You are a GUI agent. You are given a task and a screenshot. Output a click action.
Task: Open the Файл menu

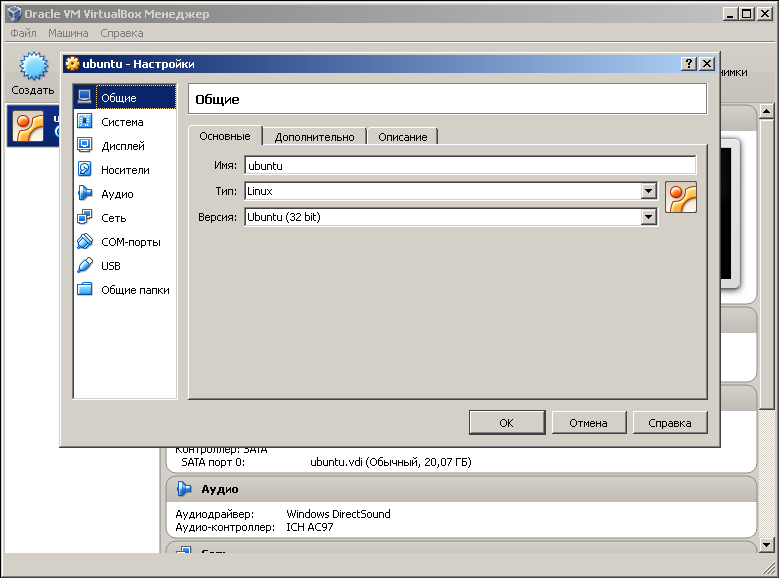pyautogui.click(x=23, y=33)
